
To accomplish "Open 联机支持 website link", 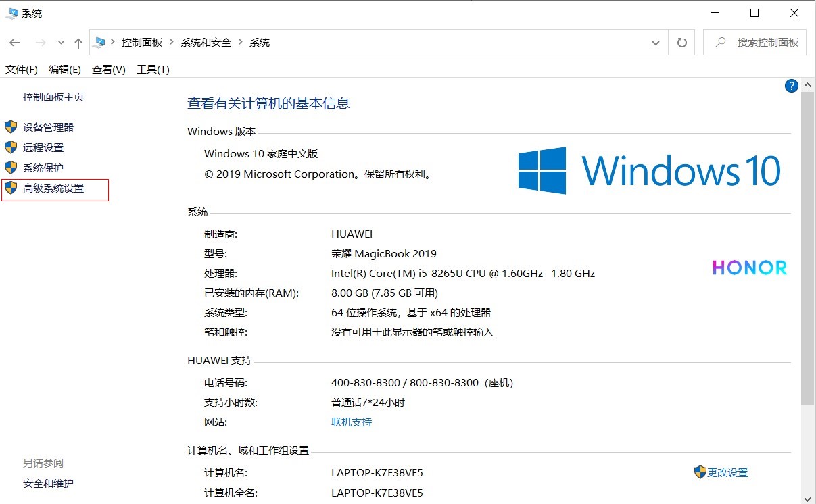I will [x=352, y=422].
